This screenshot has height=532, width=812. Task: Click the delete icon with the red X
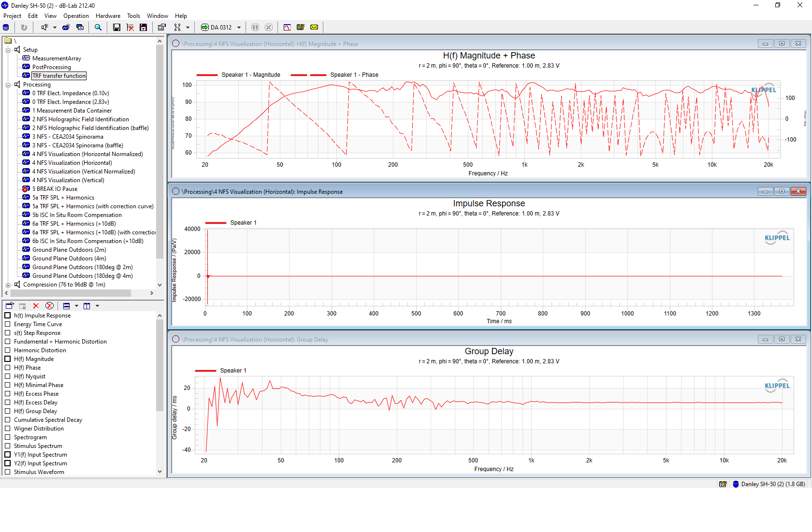[130, 28]
